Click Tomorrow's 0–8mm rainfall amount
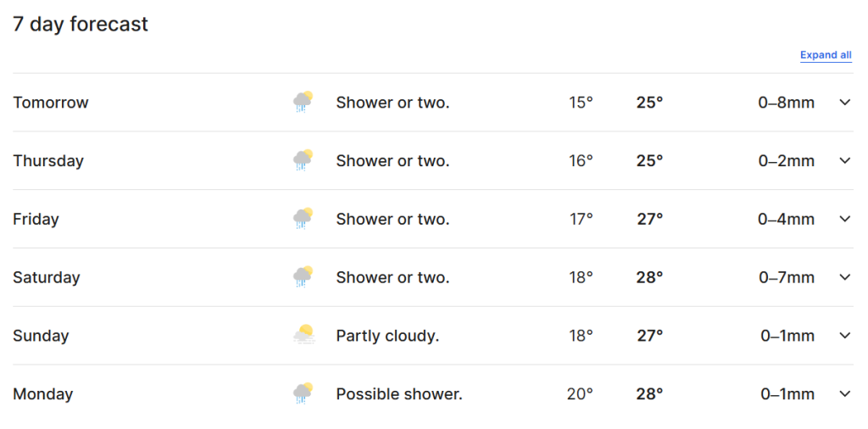 tap(786, 103)
